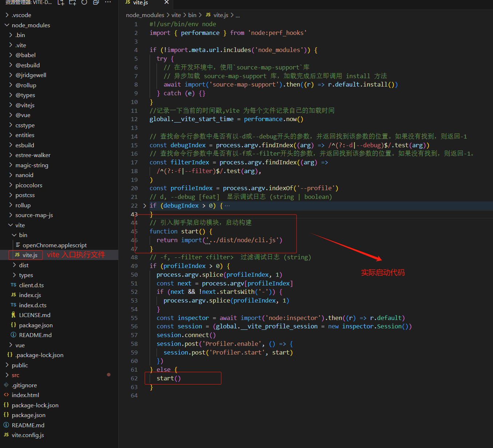Select the picocolors folder row
The image size is (493, 448).
coord(59,185)
